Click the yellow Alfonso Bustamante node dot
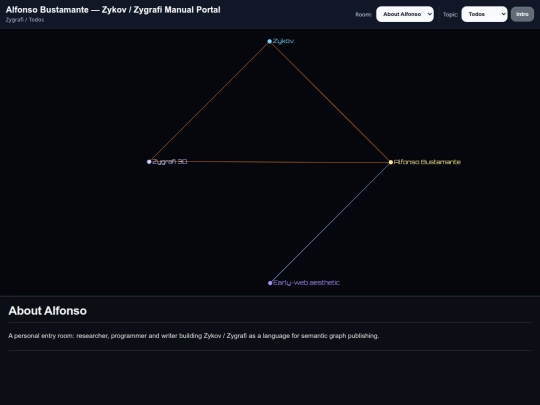The width and height of the screenshot is (540, 405). 391,162
